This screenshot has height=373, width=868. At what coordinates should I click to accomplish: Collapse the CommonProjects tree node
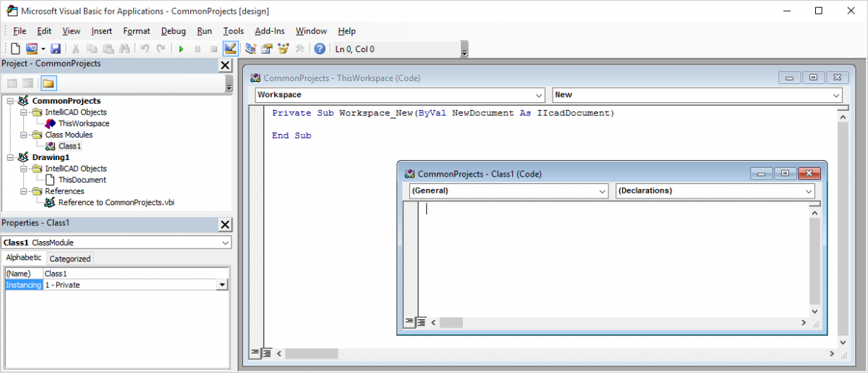(10, 101)
